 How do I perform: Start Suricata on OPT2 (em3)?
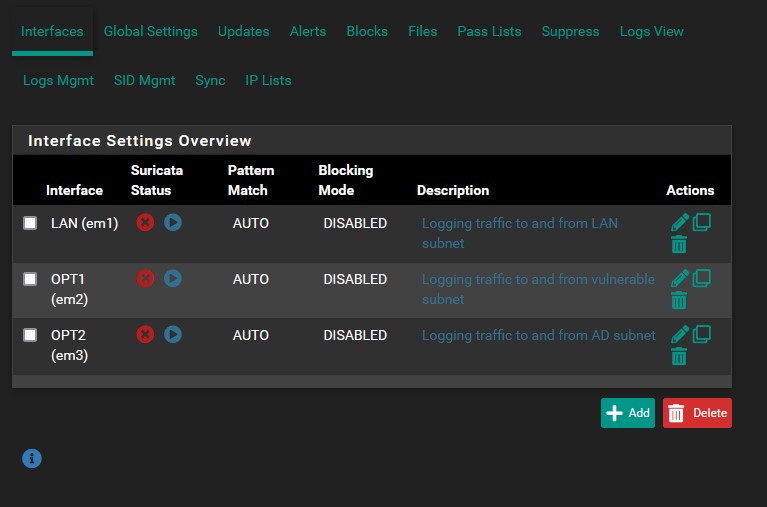coord(173,335)
